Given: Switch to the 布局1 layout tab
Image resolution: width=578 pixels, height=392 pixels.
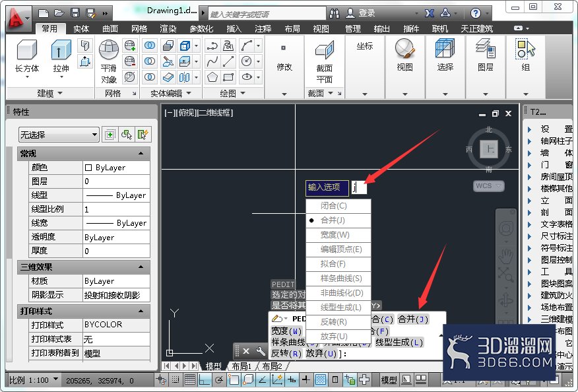Looking at the screenshot, I should coord(241,366).
